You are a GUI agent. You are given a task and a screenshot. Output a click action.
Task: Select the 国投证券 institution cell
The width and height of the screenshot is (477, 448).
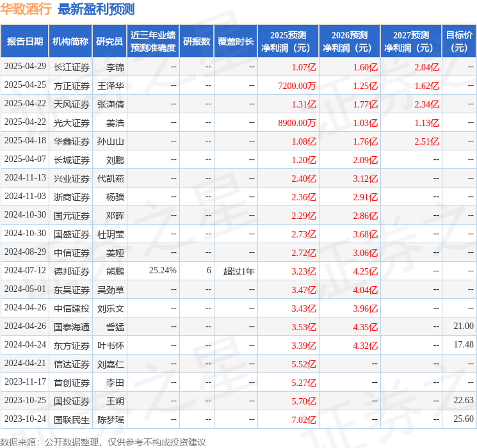(x=72, y=401)
